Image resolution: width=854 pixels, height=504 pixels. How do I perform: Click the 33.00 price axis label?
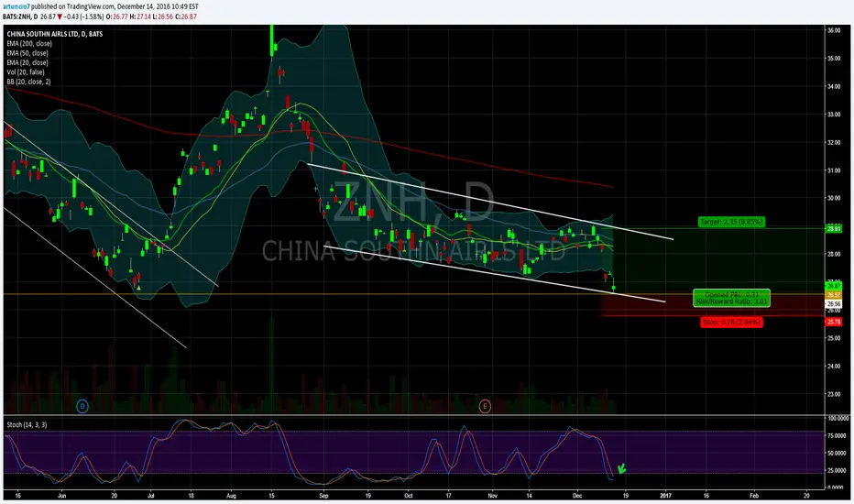[x=834, y=115]
